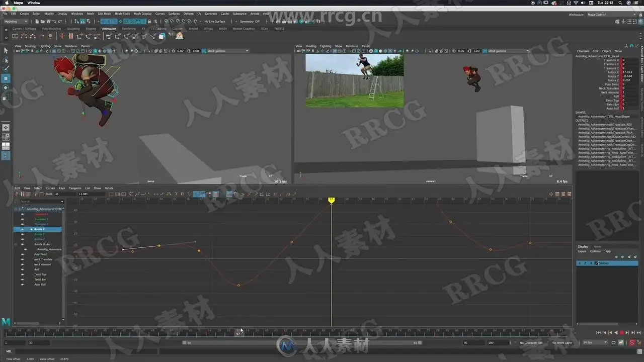This screenshot has width=644, height=362.
Task: Collapse the AnimRig_Adventurer:CTRL node in Graph Editor outliner
Action: (16, 209)
